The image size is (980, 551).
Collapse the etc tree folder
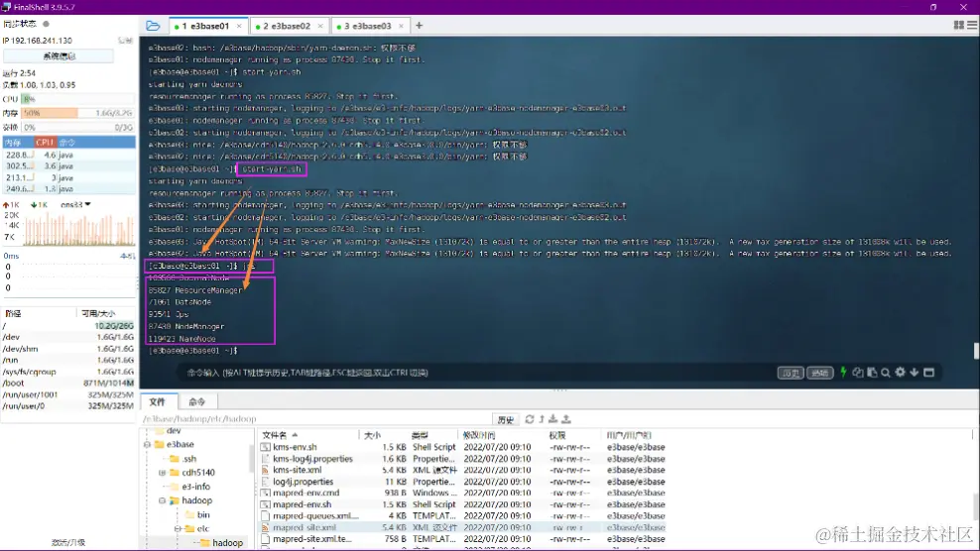pos(178,529)
